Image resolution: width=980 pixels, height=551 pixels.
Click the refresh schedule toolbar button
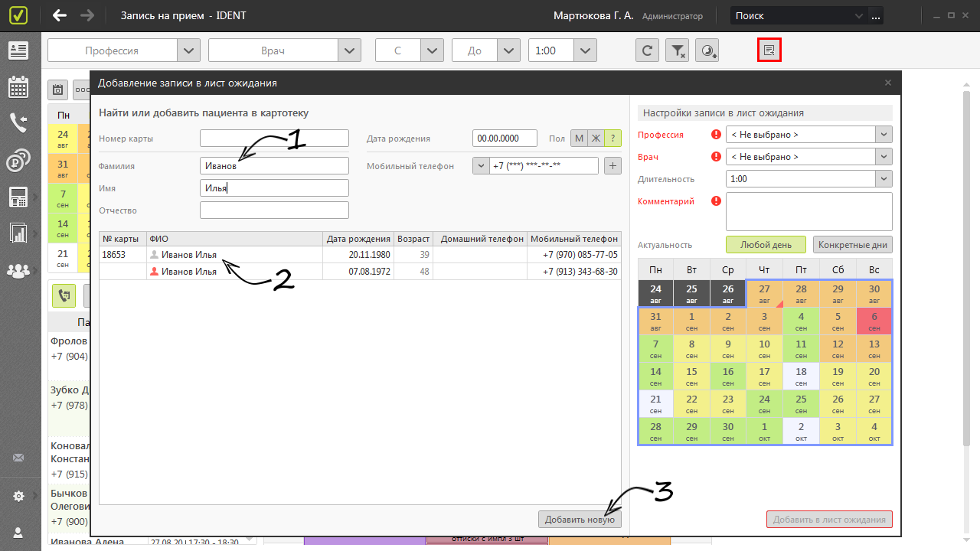coord(647,51)
